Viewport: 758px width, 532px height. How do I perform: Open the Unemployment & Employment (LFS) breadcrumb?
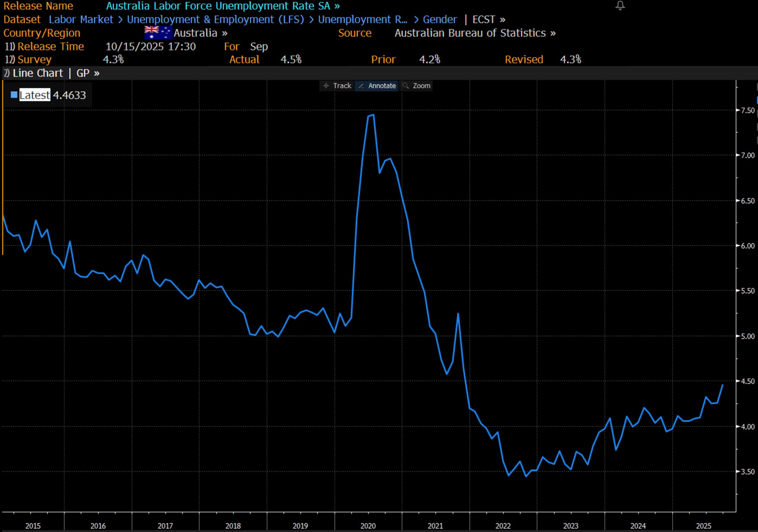[215, 20]
